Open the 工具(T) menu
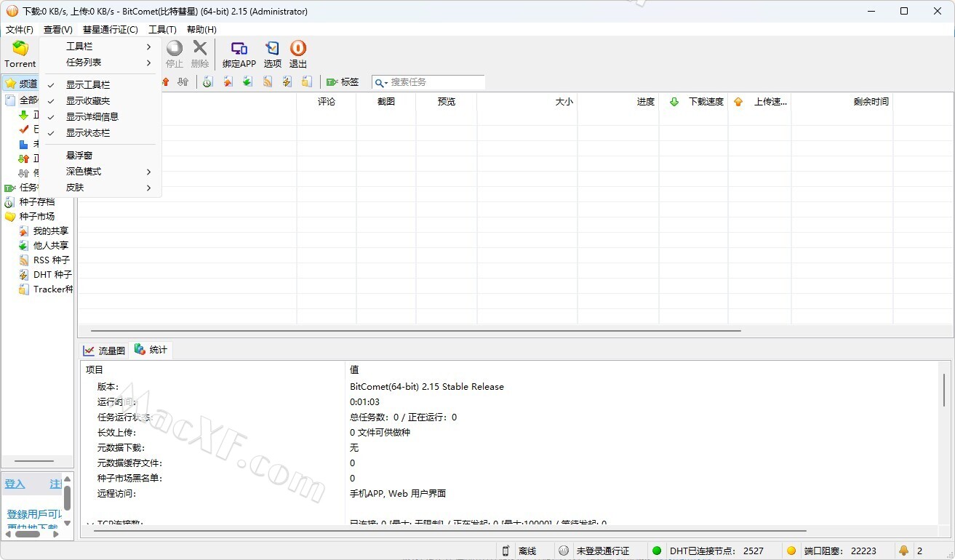 pyautogui.click(x=162, y=30)
